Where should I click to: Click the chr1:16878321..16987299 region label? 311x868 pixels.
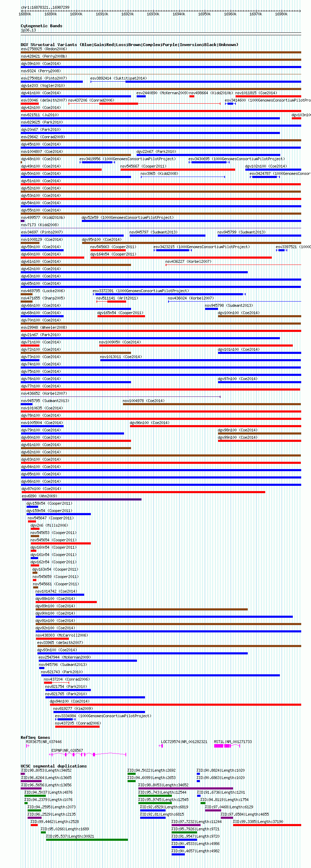[x=45, y=7]
